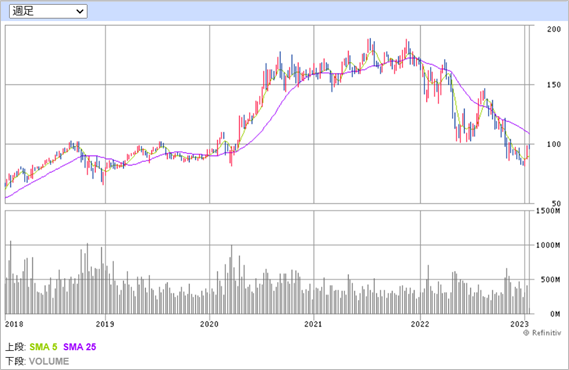Click the 2018 x-axis label
This screenshot has height=370, width=569.
tap(14, 324)
